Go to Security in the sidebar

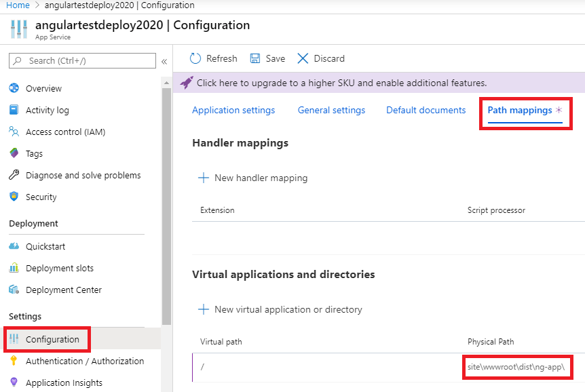click(41, 197)
